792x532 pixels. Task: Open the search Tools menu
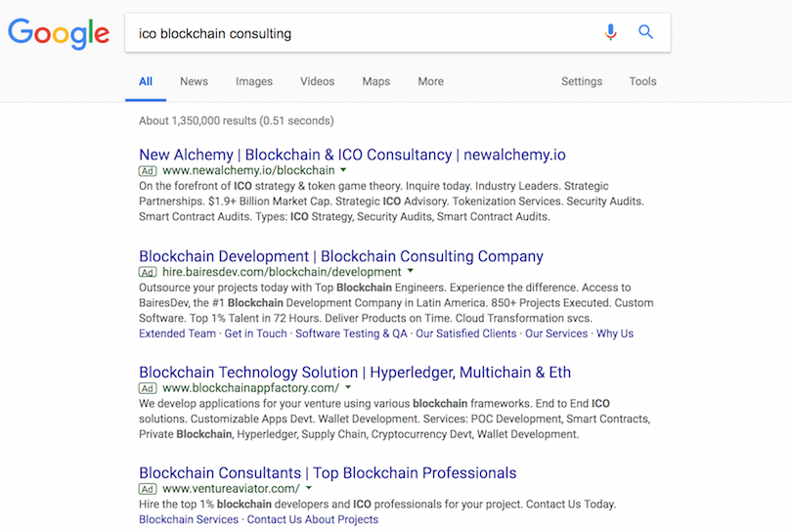pyautogui.click(x=643, y=81)
